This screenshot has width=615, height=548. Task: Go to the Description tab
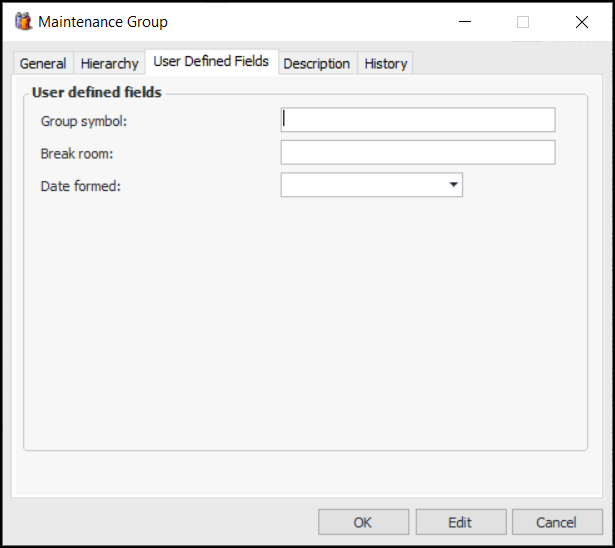pos(316,63)
